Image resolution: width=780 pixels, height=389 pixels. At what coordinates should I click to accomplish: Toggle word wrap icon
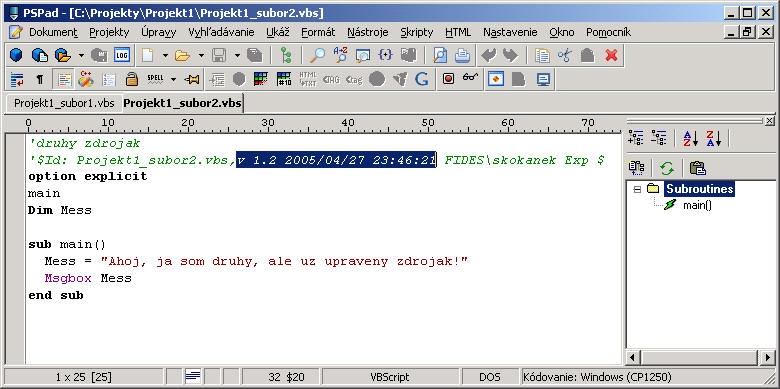pos(17,79)
